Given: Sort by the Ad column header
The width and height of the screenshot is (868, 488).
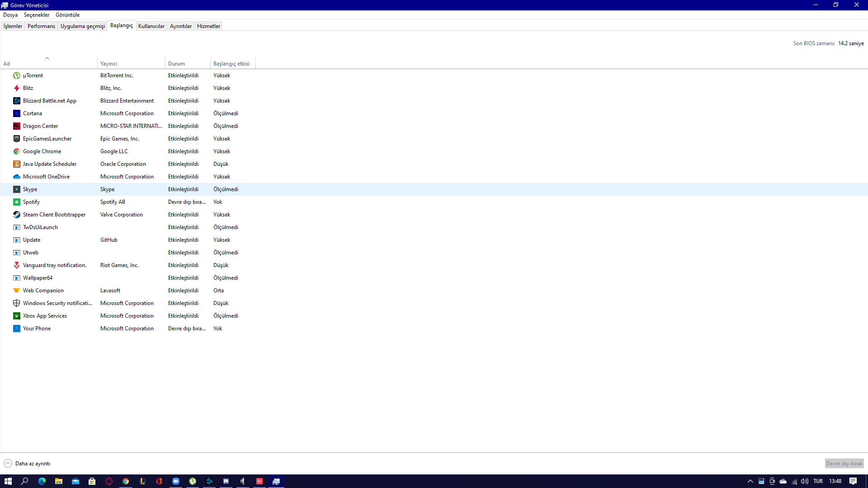Looking at the screenshot, I should coord(48,64).
